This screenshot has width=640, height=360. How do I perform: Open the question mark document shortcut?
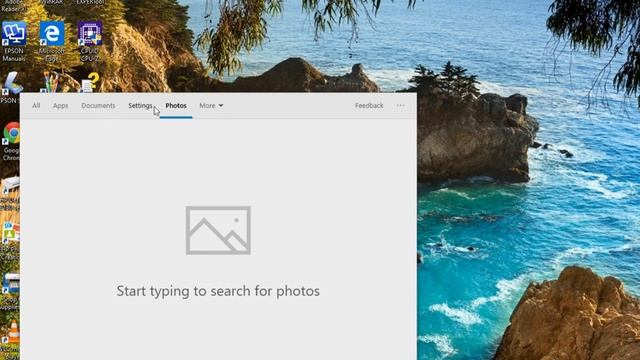[90, 82]
